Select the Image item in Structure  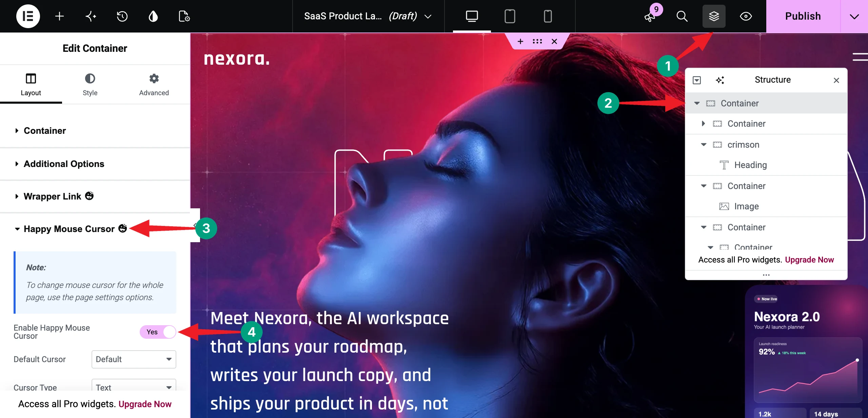766,206
